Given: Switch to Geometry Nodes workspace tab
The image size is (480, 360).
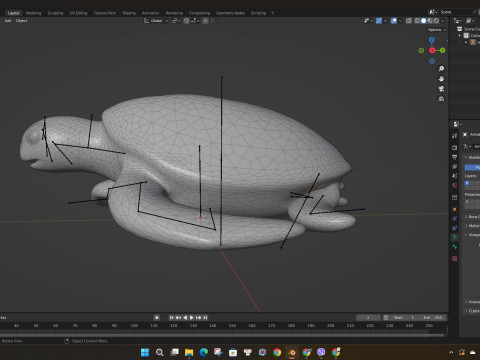Looking at the screenshot, I should click(230, 13).
